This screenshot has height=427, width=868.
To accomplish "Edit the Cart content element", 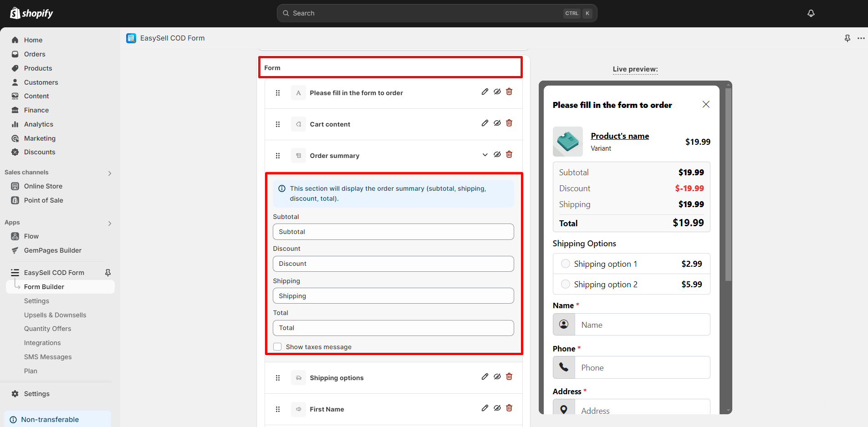I will coord(485,123).
